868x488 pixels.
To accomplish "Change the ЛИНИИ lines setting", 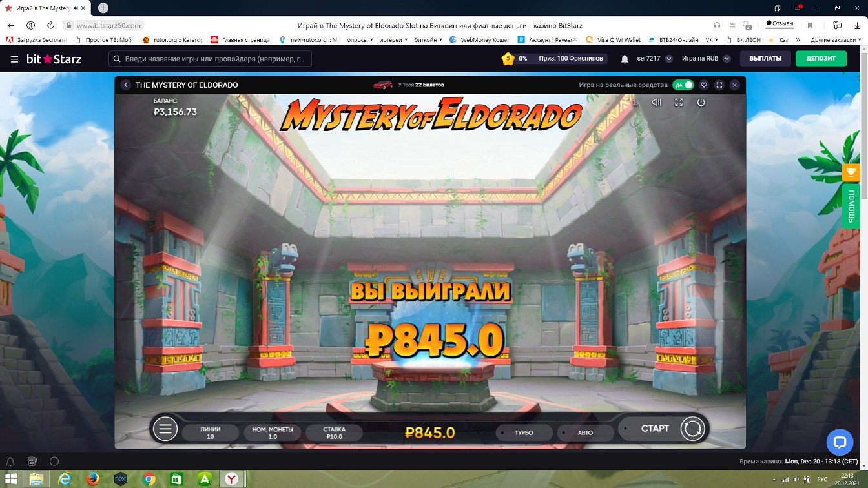I will click(211, 432).
